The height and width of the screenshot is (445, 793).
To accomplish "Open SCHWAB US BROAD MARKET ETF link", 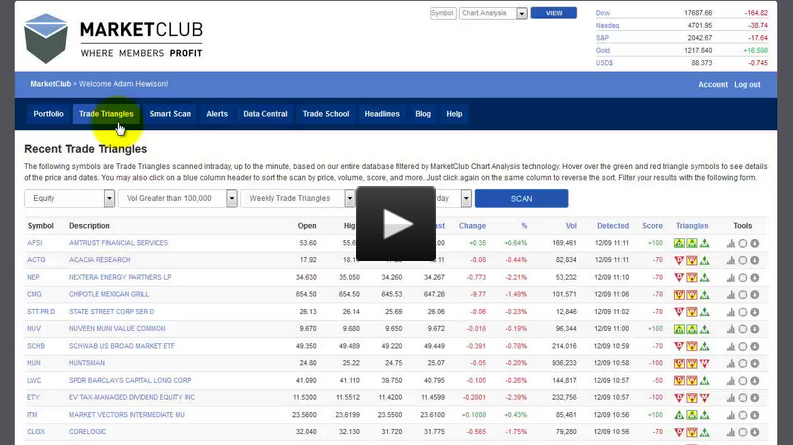I will click(x=122, y=346).
